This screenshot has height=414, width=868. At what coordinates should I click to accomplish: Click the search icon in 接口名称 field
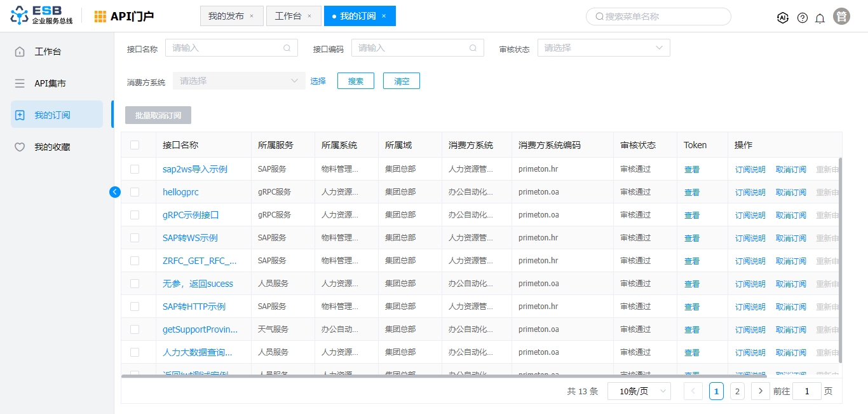(287, 48)
